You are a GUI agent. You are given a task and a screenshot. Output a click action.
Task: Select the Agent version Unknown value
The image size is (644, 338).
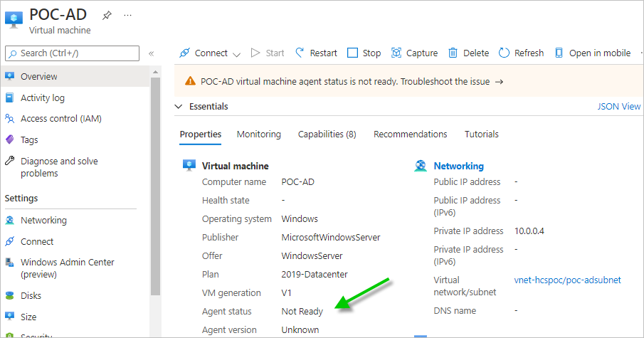300,329
